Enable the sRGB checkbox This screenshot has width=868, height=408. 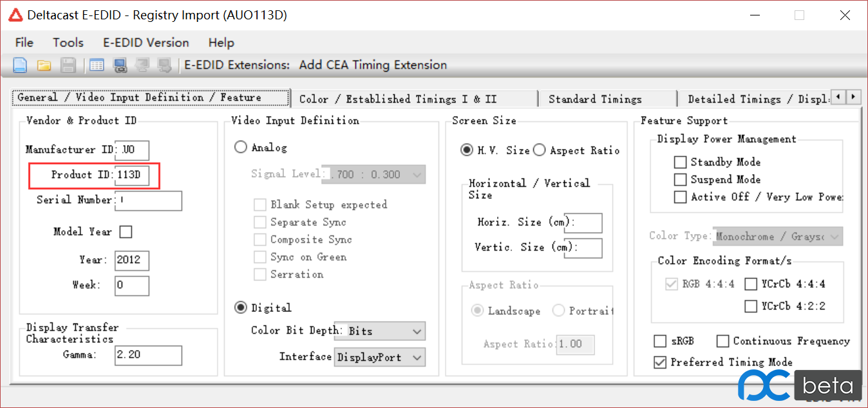tap(660, 341)
